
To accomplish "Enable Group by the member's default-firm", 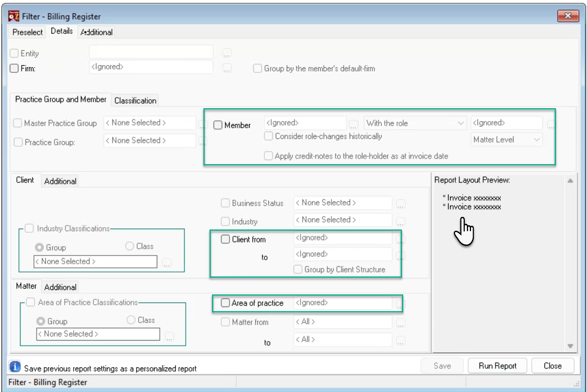I will click(257, 68).
